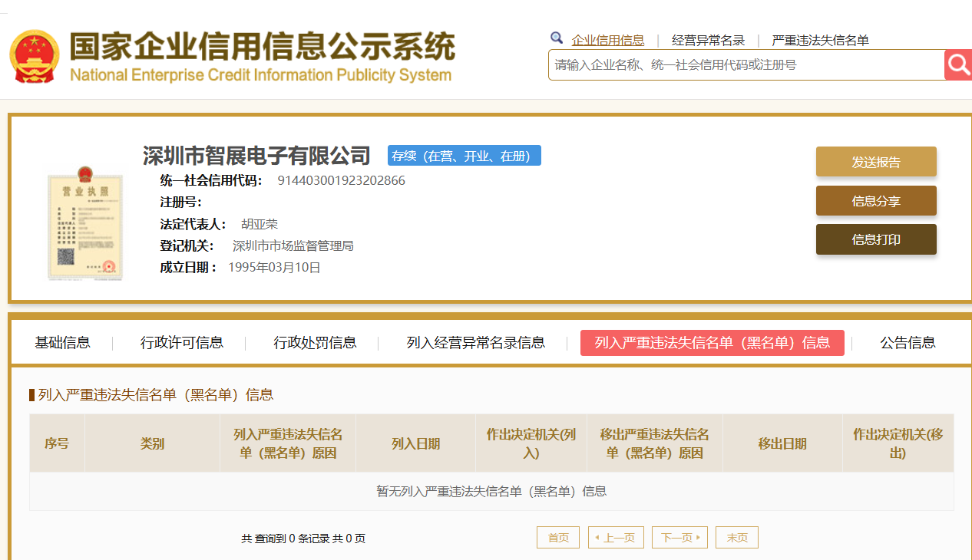Open the 列入经营异常名录信息 tab
Screen dimensions: 972x560
475,343
